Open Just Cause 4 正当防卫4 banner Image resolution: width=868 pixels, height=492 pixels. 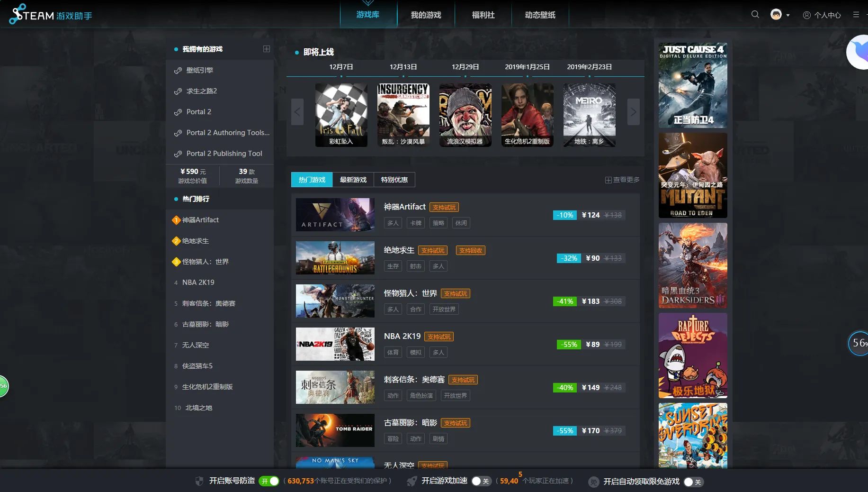point(693,85)
